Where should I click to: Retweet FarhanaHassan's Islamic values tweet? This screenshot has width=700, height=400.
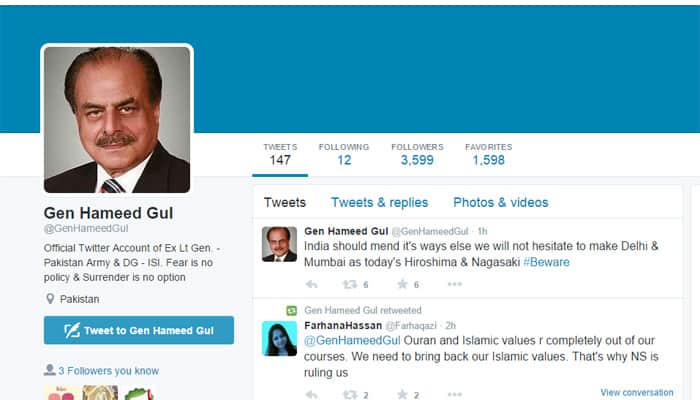(x=350, y=395)
